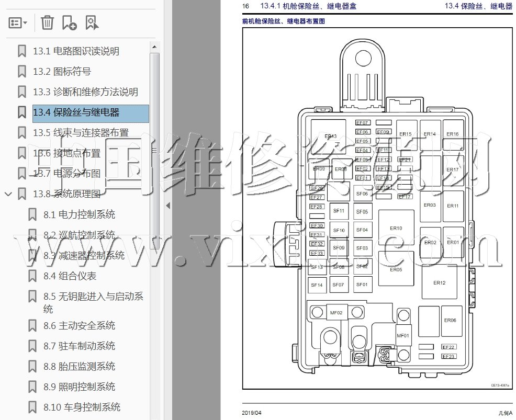Collapse the 13.8 系统原理图 tree node
Viewport: 516px width, 420px height.
click(x=8, y=194)
